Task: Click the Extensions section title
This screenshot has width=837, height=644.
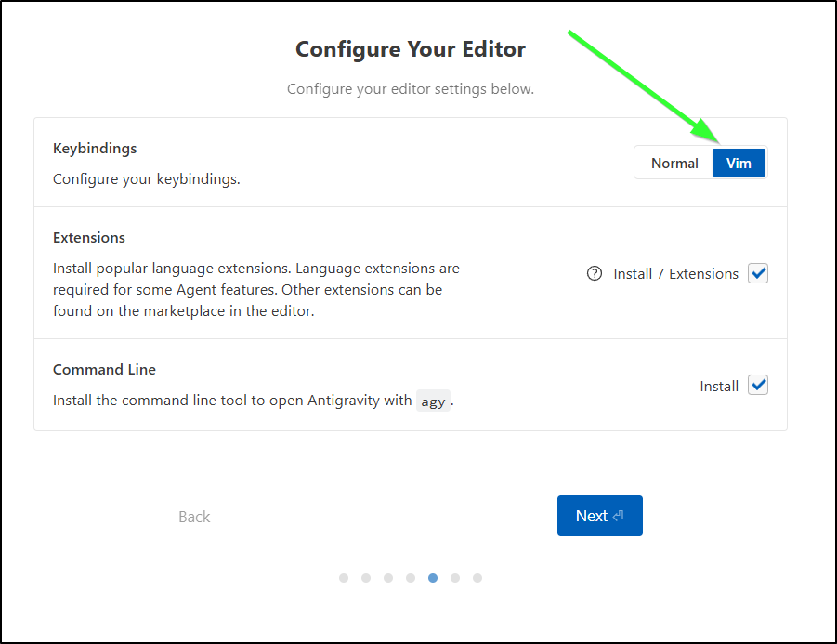Action: pyautogui.click(x=89, y=238)
